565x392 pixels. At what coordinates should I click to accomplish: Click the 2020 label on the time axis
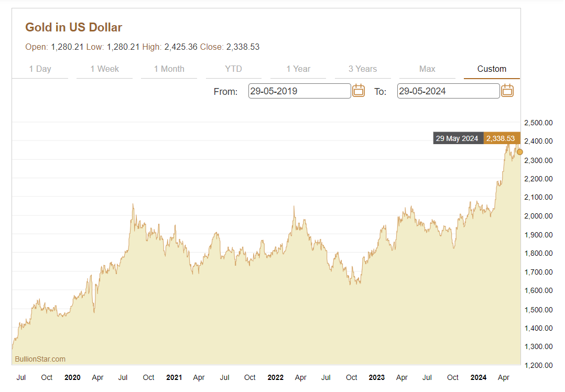pos(72,377)
